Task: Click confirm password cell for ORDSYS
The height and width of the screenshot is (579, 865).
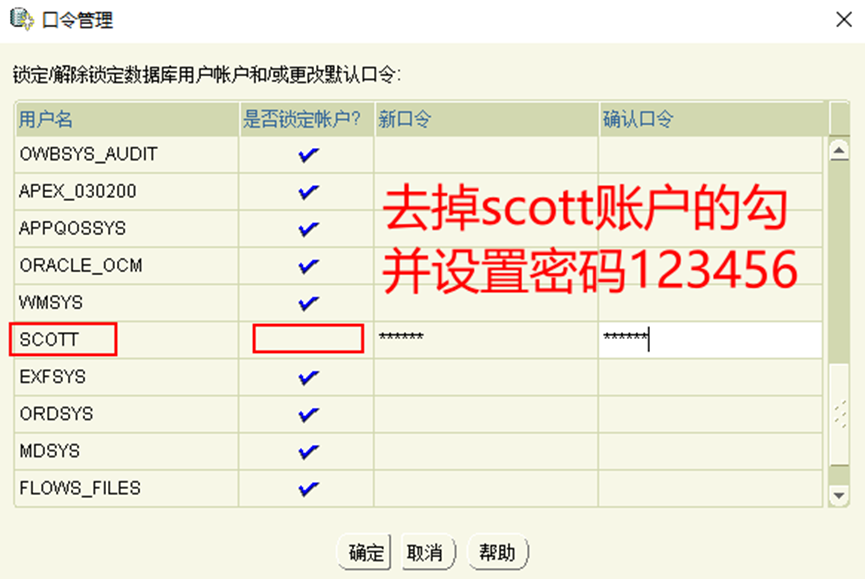Action: coord(711,414)
